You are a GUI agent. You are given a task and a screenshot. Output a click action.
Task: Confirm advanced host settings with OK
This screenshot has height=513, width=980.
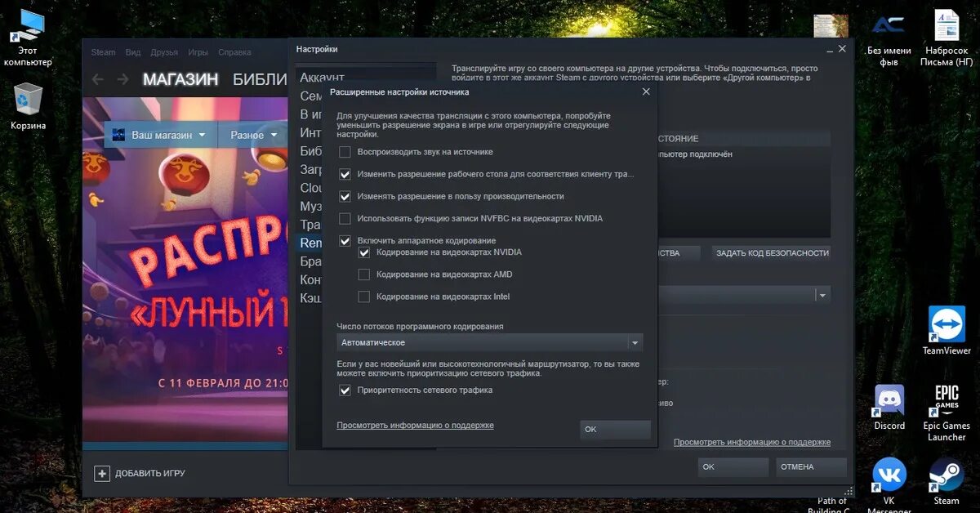tap(615, 430)
